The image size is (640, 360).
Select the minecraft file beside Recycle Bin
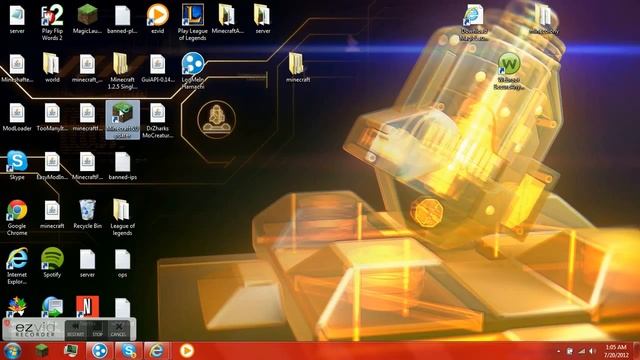coord(52,214)
